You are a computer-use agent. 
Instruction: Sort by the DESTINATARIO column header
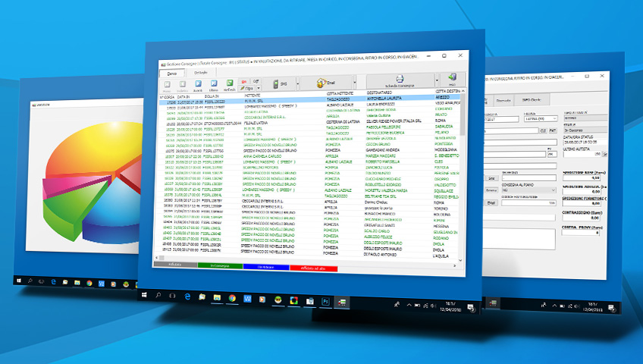[x=379, y=93]
